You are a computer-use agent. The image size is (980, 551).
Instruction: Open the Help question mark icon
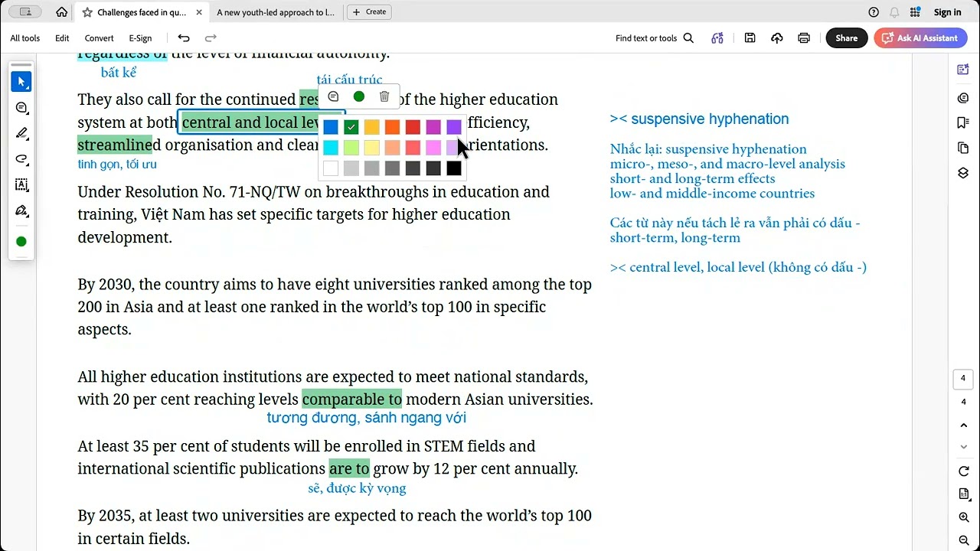[874, 12]
